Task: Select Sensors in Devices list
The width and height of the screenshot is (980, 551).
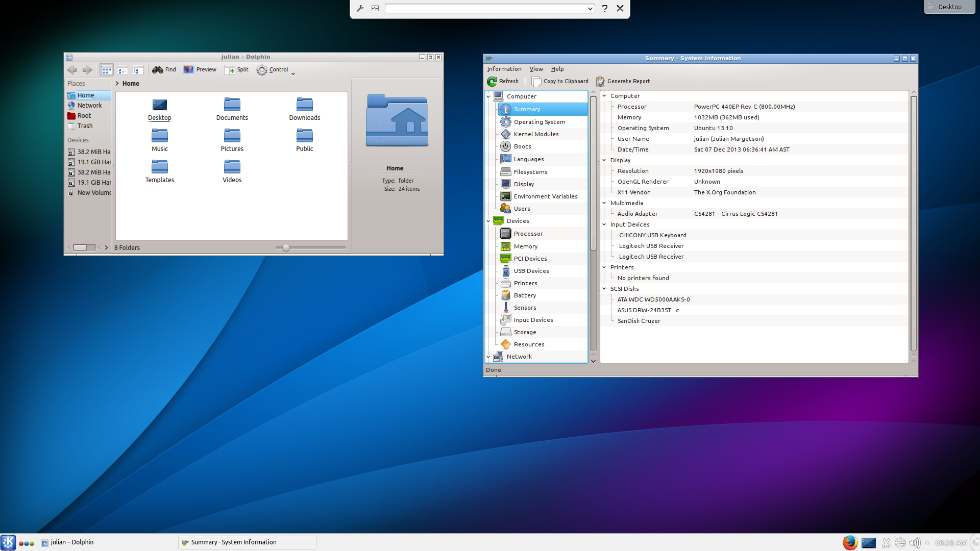Action: coord(525,308)
